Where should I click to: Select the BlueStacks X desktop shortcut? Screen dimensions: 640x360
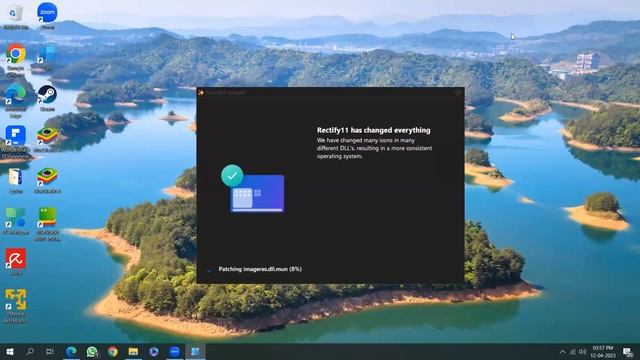click(x=47, y=139)
